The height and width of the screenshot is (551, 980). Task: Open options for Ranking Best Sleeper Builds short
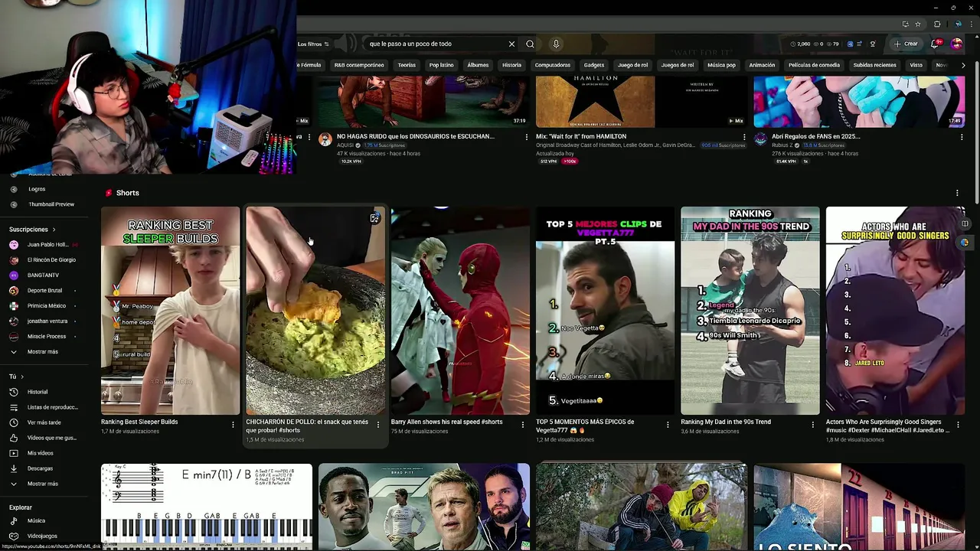click(x=233, y=424)
